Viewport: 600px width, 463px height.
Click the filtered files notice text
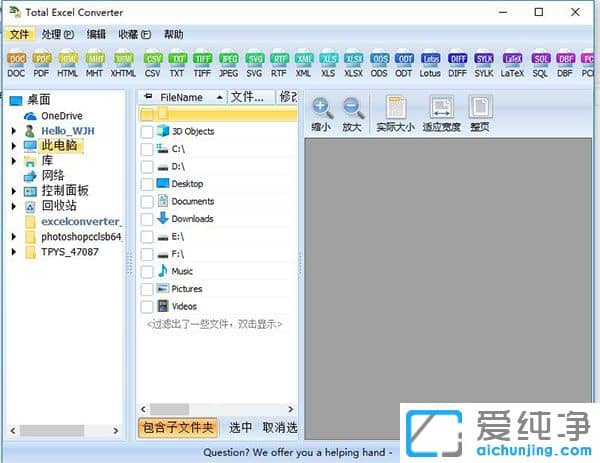pos(214,324)
